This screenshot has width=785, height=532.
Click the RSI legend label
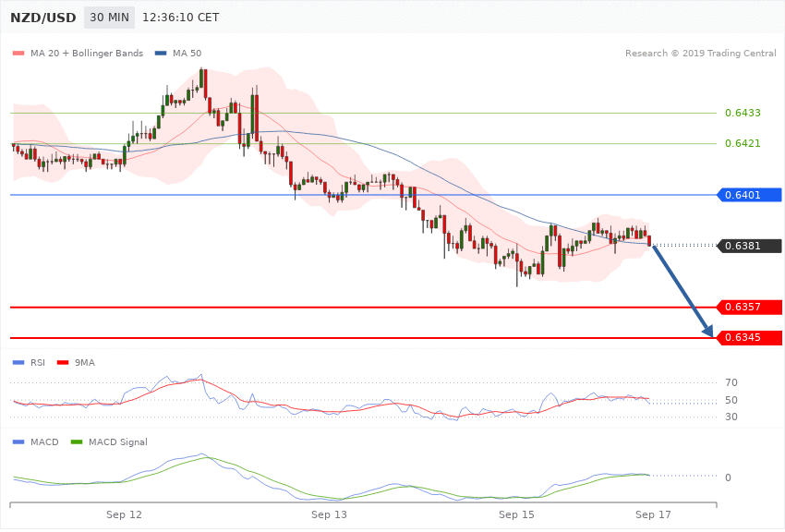click(38, 362)
